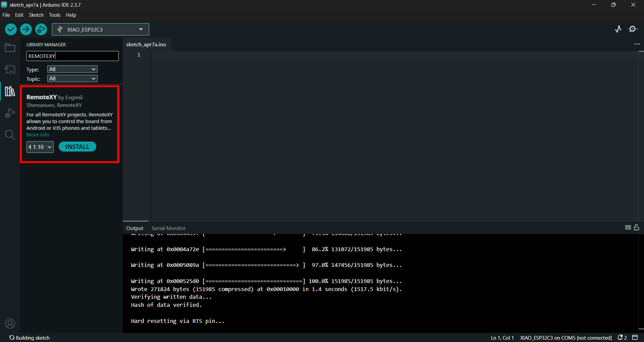Switch to the Serial Monitor tab
644x342 pixels.
tap(169, 228)
